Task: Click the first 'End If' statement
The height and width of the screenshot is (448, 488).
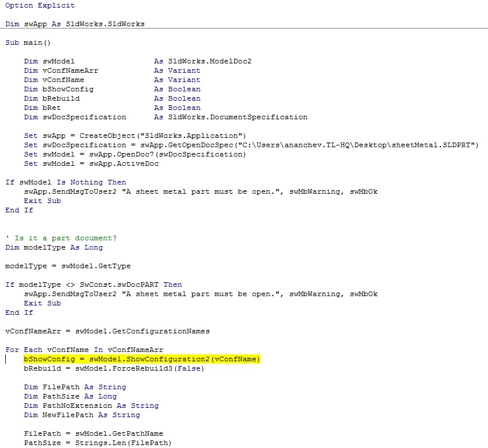Action: pos(19,211)
